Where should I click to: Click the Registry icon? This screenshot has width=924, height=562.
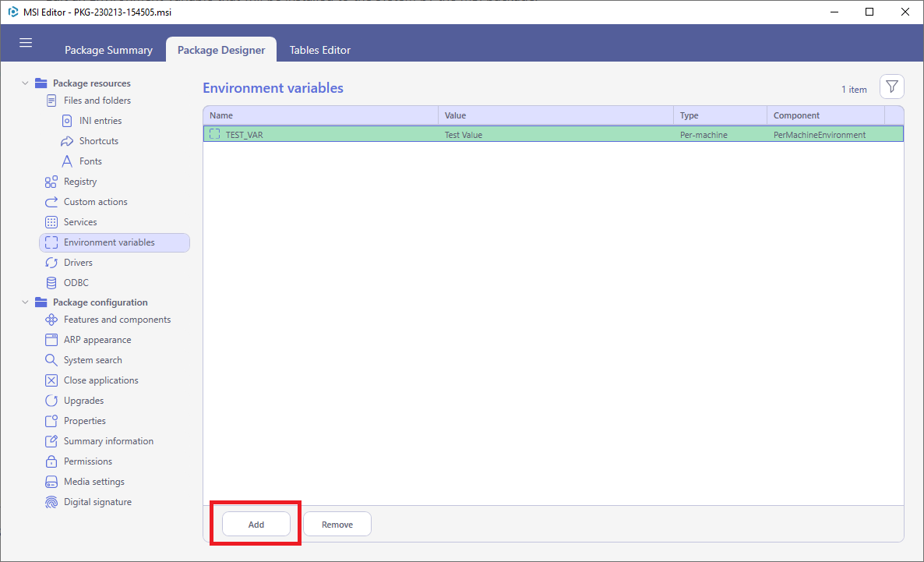(x=51, y=182)
